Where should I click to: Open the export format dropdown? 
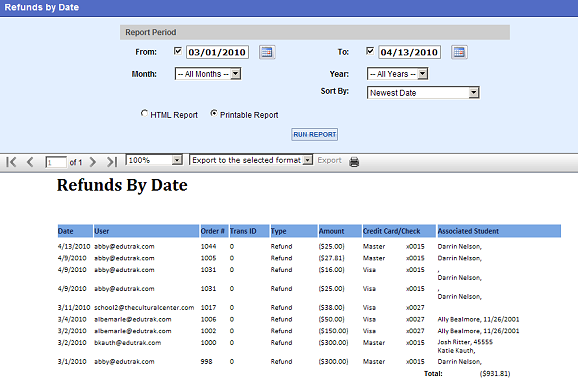[x=251, y=160]
